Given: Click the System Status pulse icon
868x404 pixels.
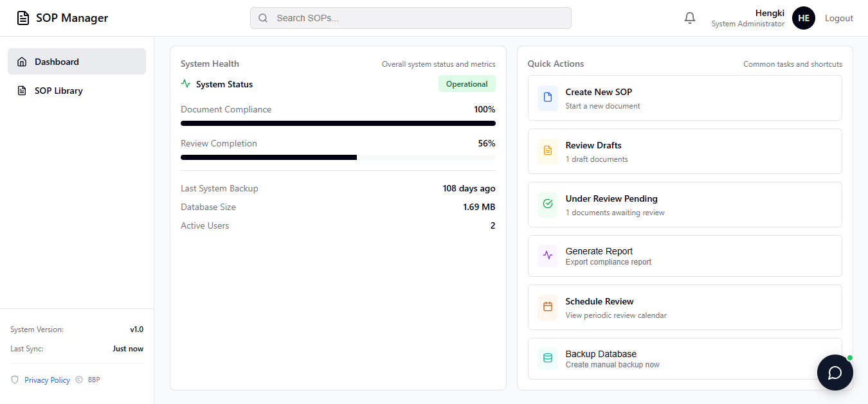Looking at the screenshot, I should click(x=186, y=83).
